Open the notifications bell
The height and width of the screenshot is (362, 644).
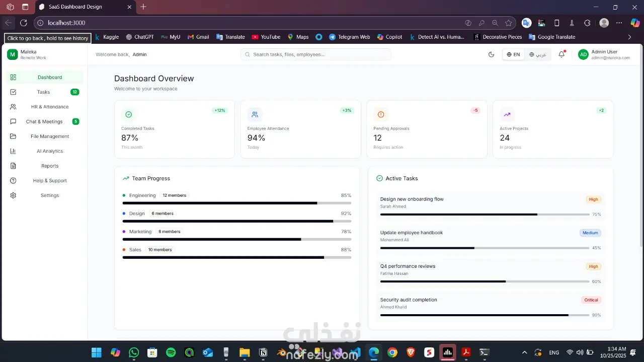[561, 54]
